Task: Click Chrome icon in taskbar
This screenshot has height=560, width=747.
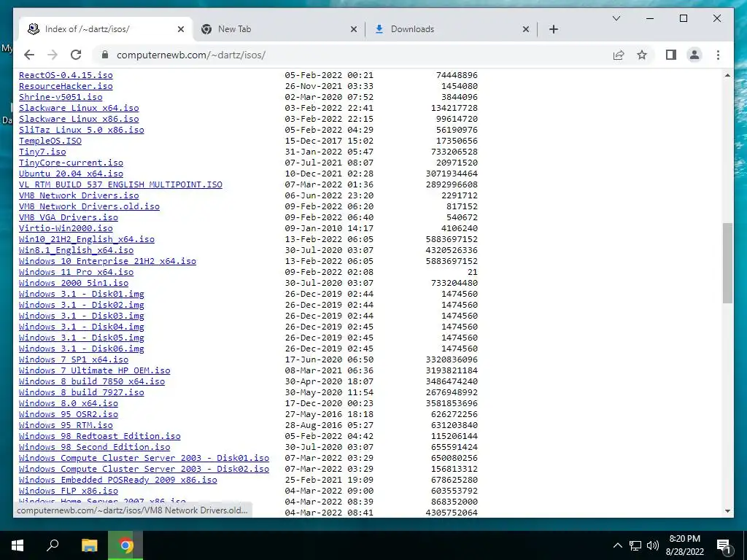Action: coord(125,545)
